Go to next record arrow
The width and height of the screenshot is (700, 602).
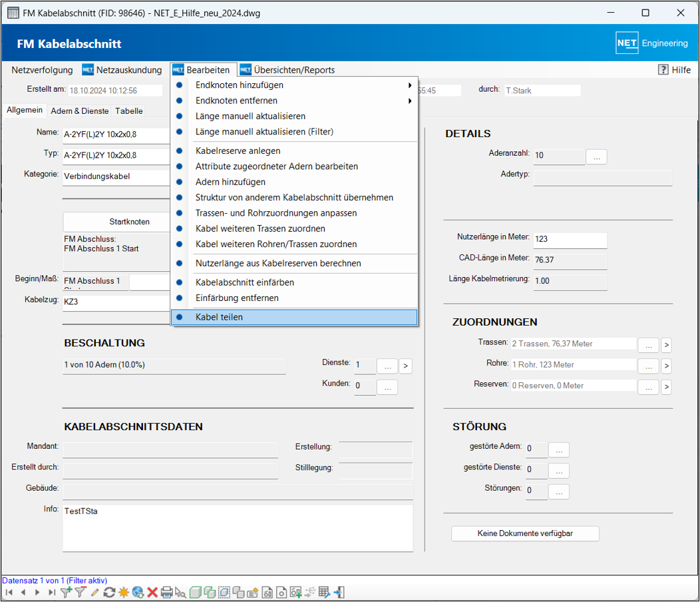coord(37,593)
